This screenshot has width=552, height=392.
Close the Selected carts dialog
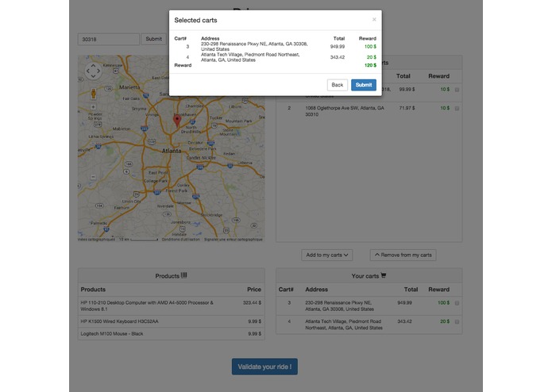pyautogui.click(x=374, y=19)
